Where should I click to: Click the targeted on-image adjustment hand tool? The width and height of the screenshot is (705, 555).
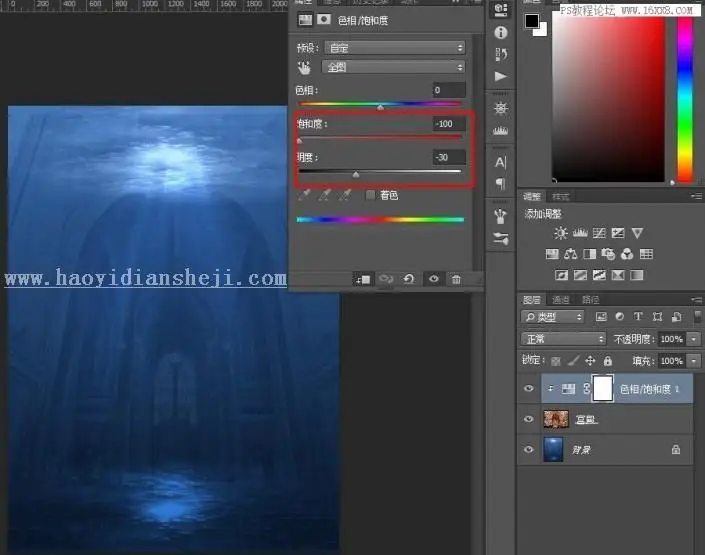(304, 68)
